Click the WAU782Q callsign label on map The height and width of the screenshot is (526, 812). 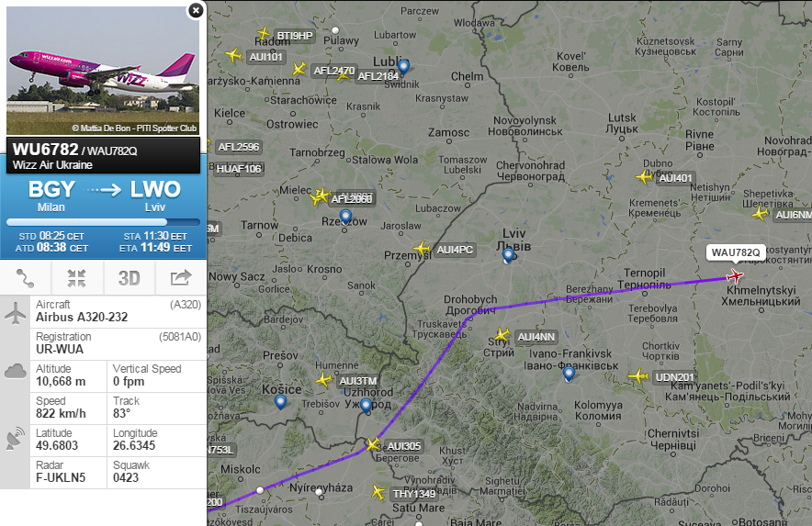click(x=736, y=252)
